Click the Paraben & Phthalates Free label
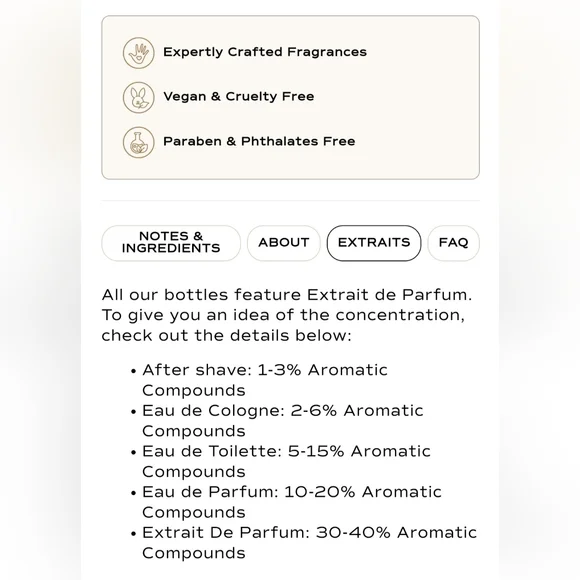Screen dimensions: 580x580 pyautogui.click(x=259, y=141)
